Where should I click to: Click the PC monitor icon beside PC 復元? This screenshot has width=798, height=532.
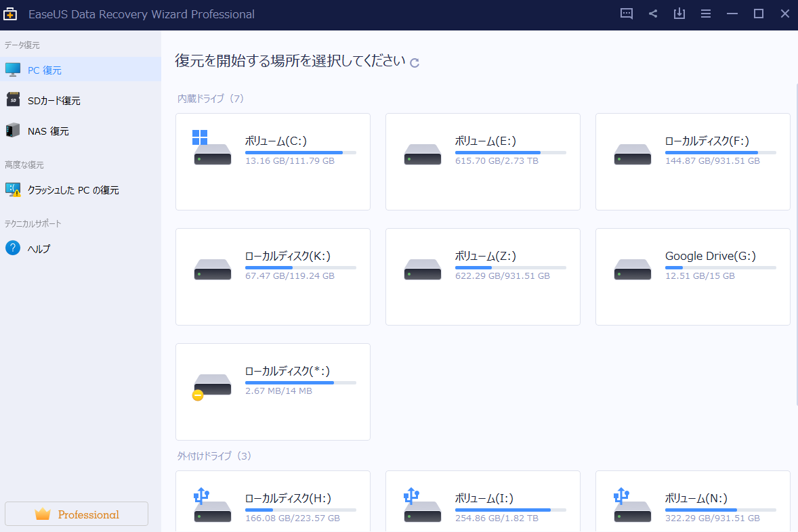[x=13, y=70]
